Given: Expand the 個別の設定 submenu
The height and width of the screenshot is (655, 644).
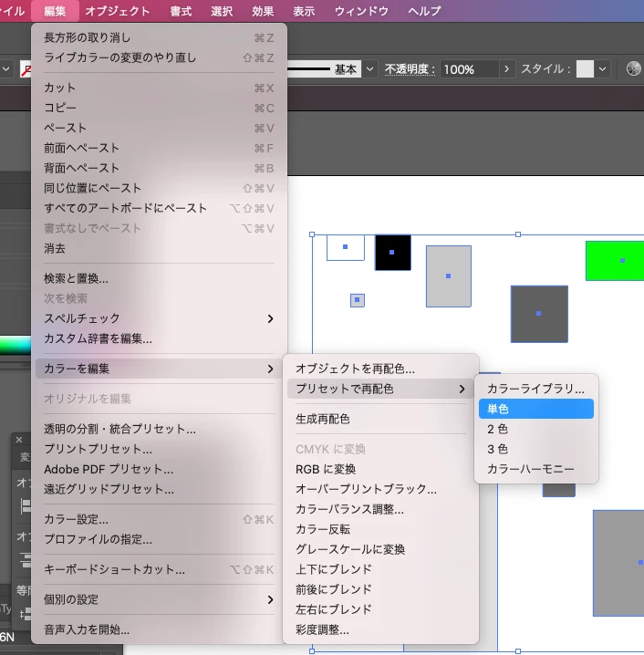Looking at the screenshot, I should [x=159, y=599].
